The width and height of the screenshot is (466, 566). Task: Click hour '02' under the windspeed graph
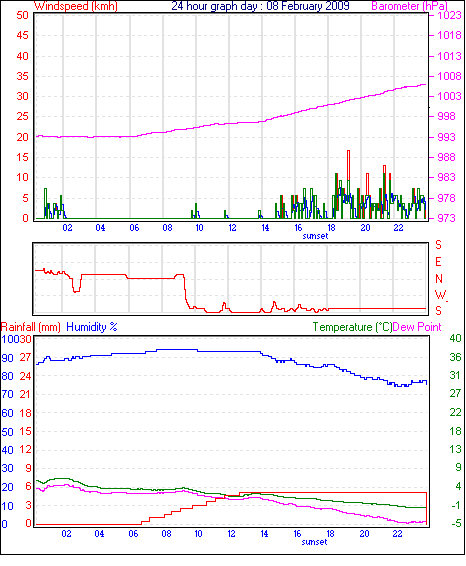point(67,228)
